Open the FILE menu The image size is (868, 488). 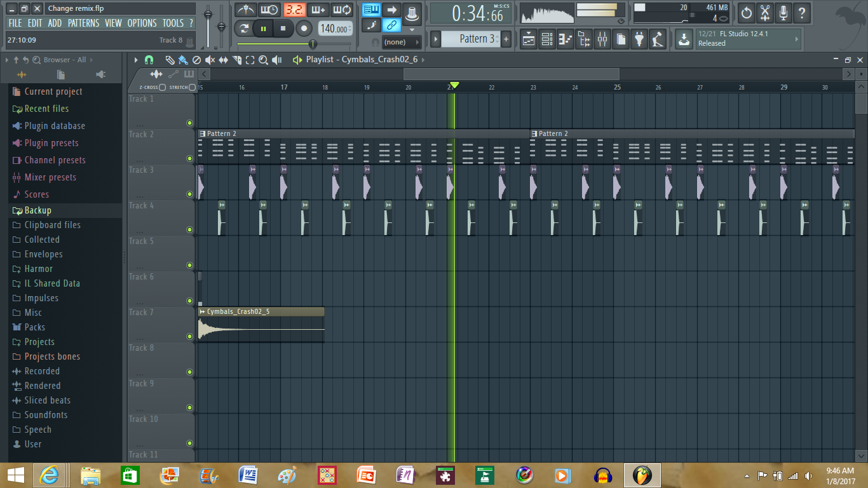click(15, 23)
